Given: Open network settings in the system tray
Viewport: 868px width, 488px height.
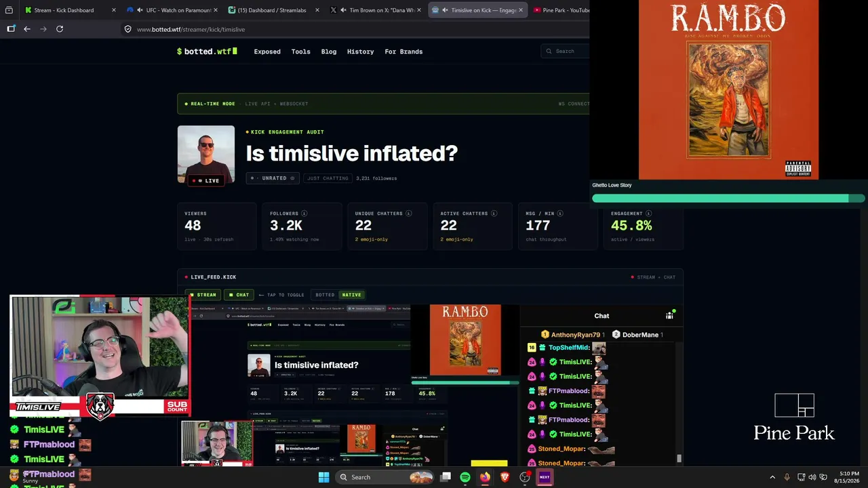Looking at the screenshot, I should [x=801, y=477].
